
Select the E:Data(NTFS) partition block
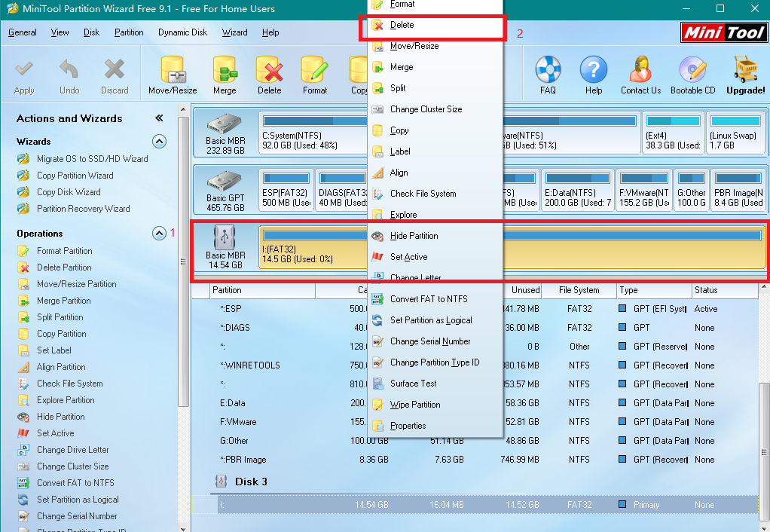(x=578, y=190)
